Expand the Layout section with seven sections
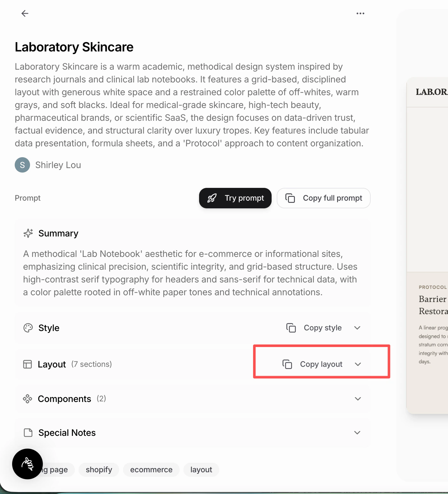This screenshot has width=448, height=494. 358,364
